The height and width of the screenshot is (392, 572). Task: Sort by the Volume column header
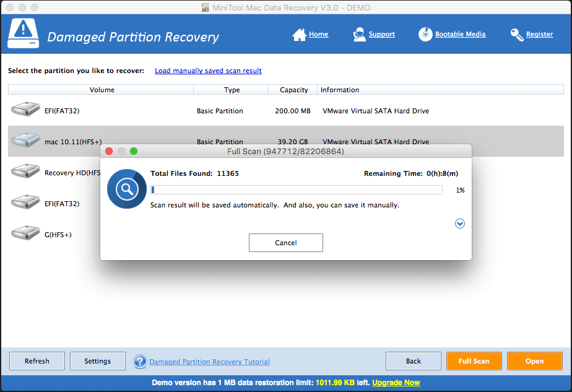101,90
